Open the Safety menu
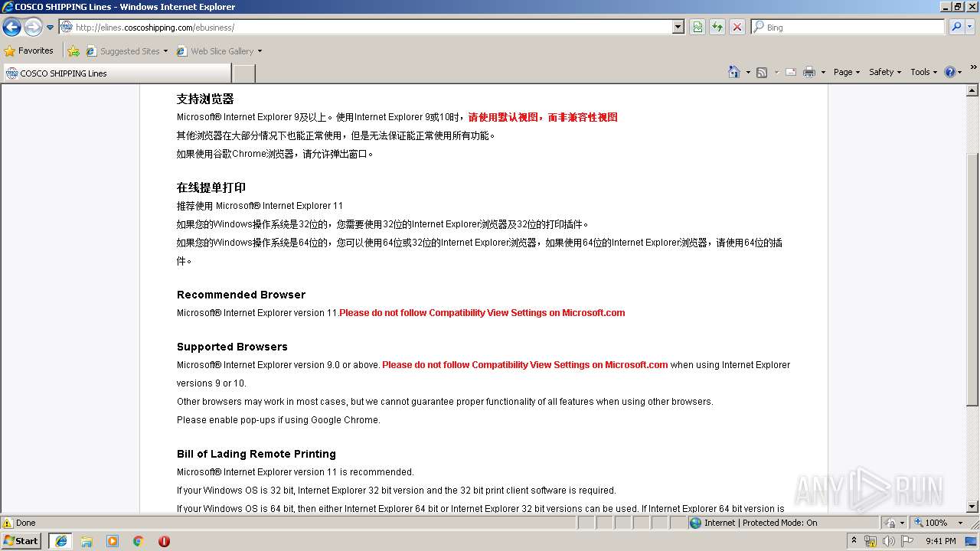This screenshot has width=980, height=551. 885,72
